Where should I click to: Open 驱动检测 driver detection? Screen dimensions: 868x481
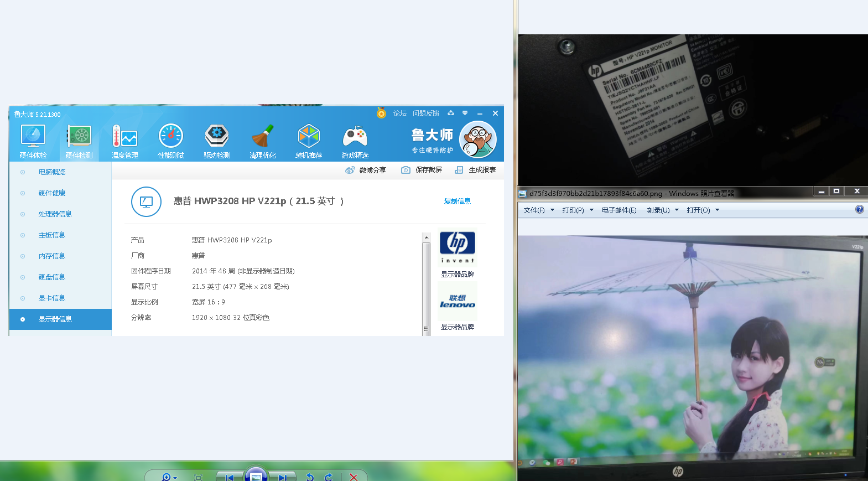coord(217,142)
